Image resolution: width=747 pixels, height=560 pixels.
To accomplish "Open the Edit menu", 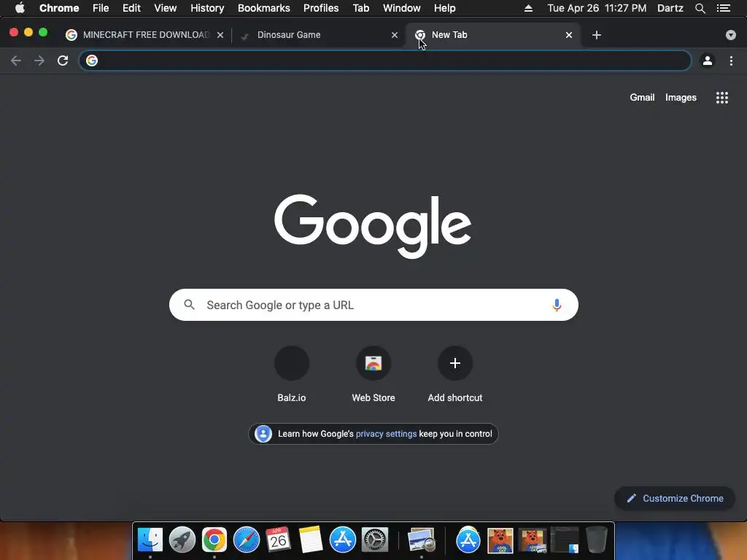I will point(131,8).
